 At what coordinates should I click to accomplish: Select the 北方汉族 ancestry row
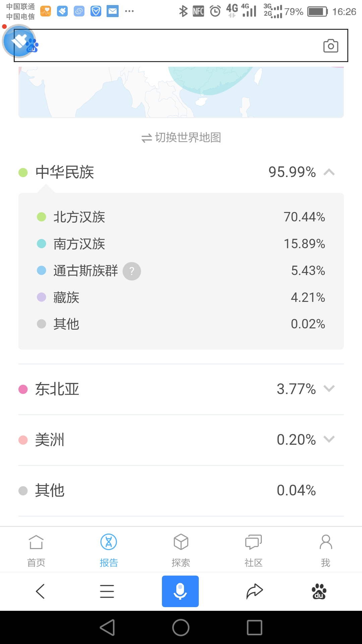[x=181, y=217]
